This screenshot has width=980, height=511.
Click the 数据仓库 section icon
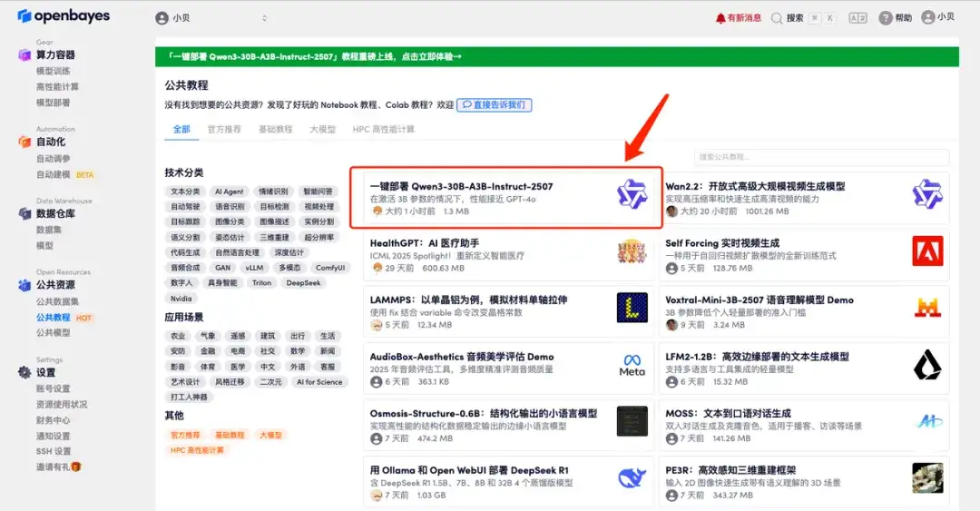pos(24,214)
